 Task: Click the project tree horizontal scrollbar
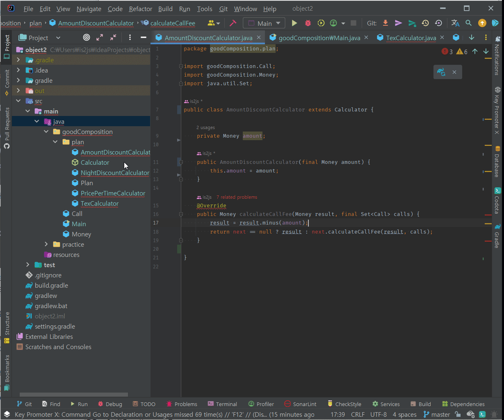(x=74, y=395)
